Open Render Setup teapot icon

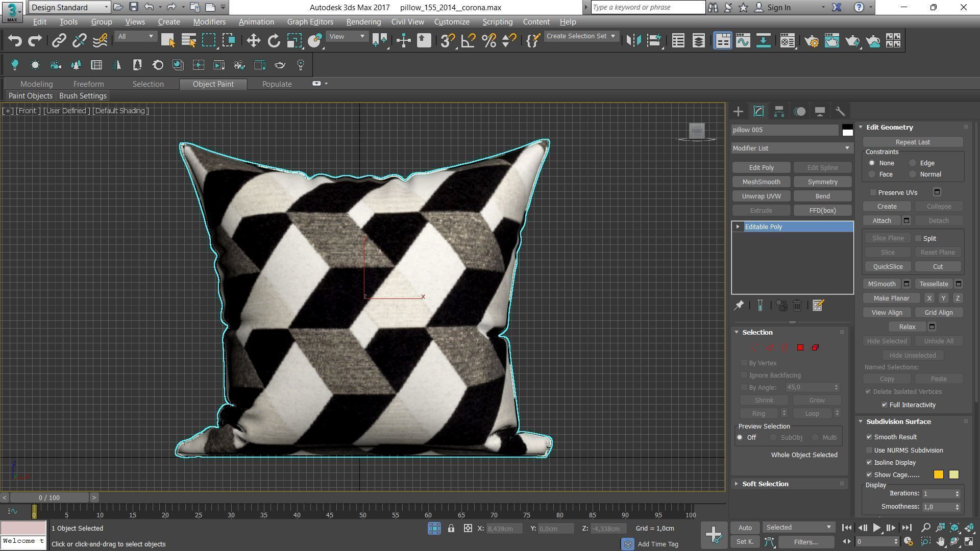point(811,41)
